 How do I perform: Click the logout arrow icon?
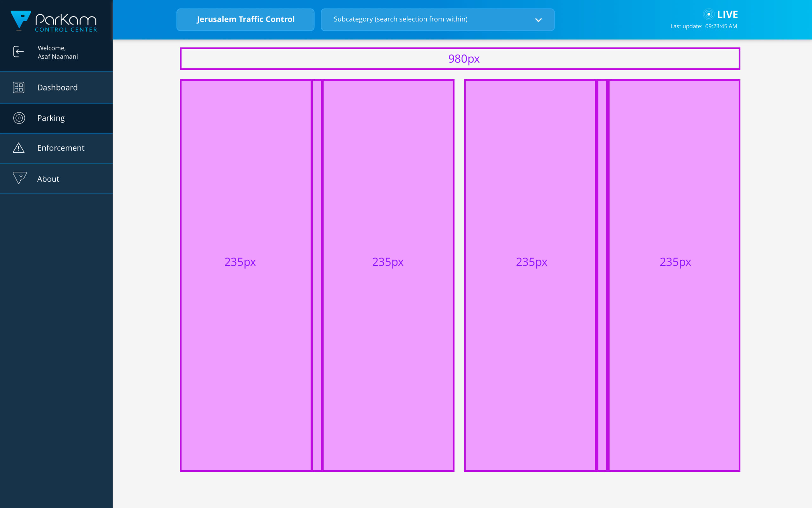click(18, 52)
